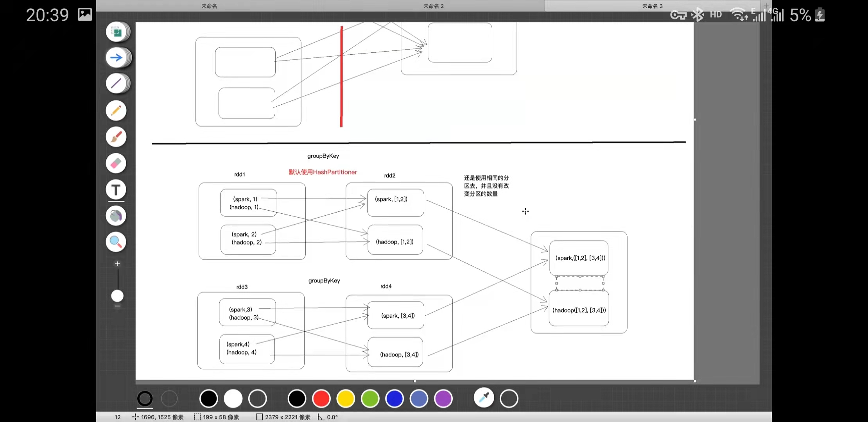868x422 pixels.
Task: Toggle the stroke outline mode circle
Action: click(145, 399)
